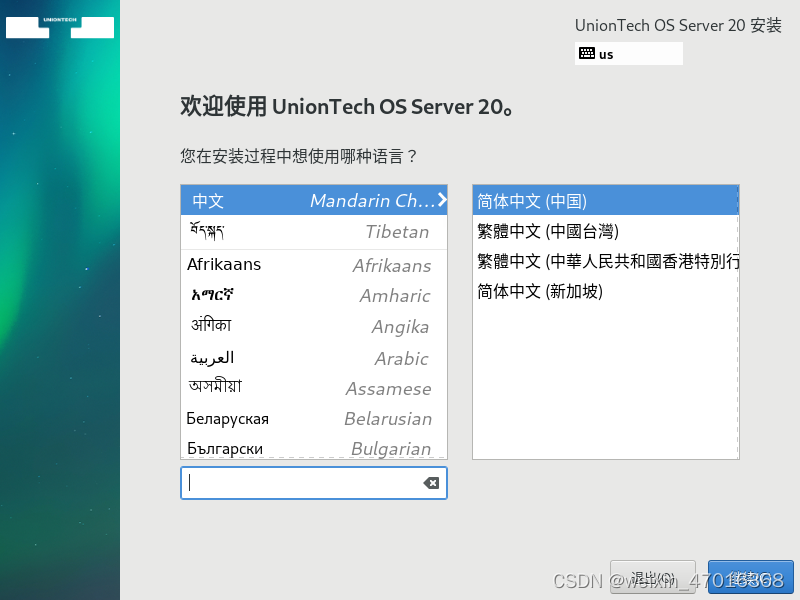Viewport: 800px width, 600px height.
Task: Expand the Mandarin Chinese row arrow
Action: coord(442,199)
